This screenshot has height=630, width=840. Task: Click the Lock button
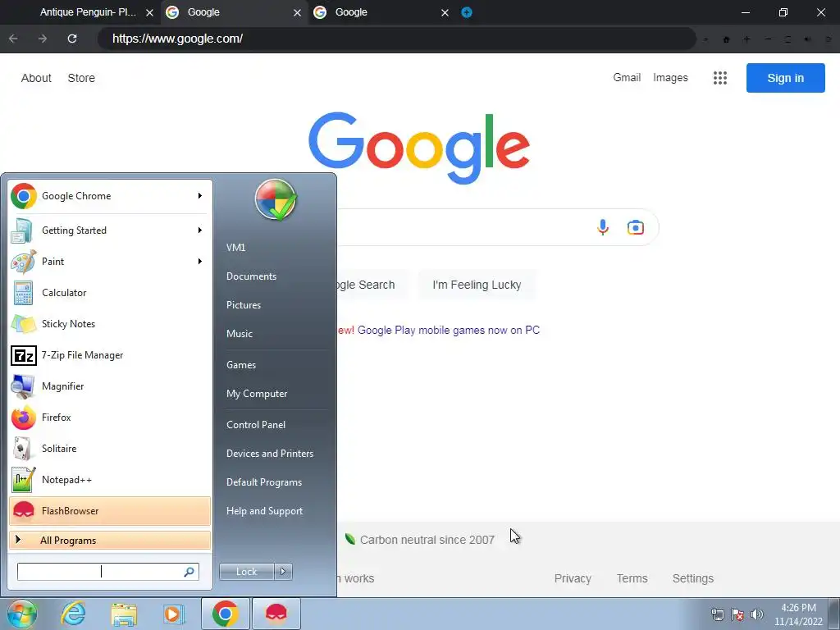point(246,572)
